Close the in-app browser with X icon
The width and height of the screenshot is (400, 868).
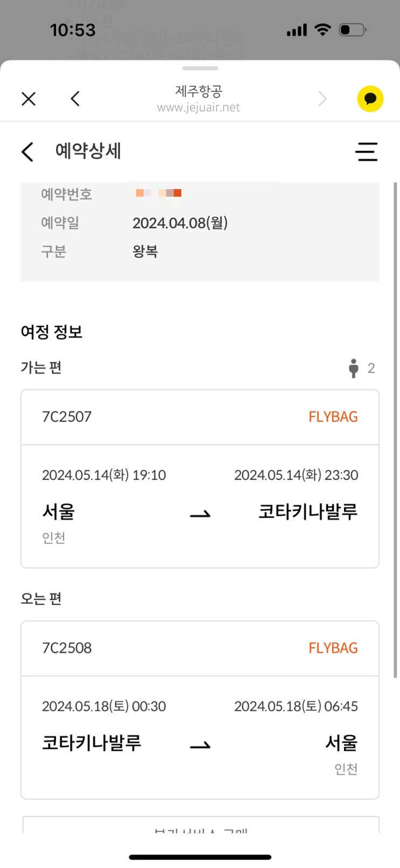[29, 99]
